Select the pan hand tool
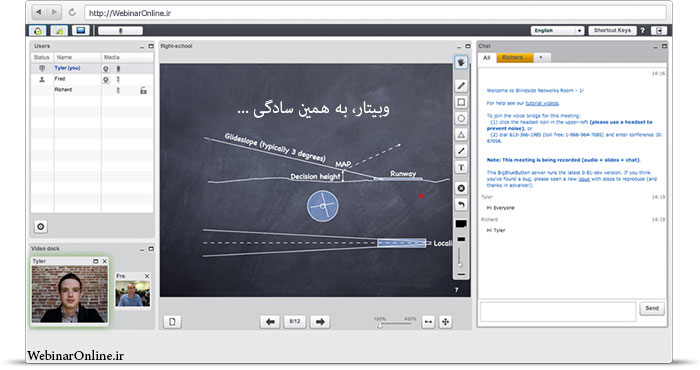The image size is (700, 370). 461,62
